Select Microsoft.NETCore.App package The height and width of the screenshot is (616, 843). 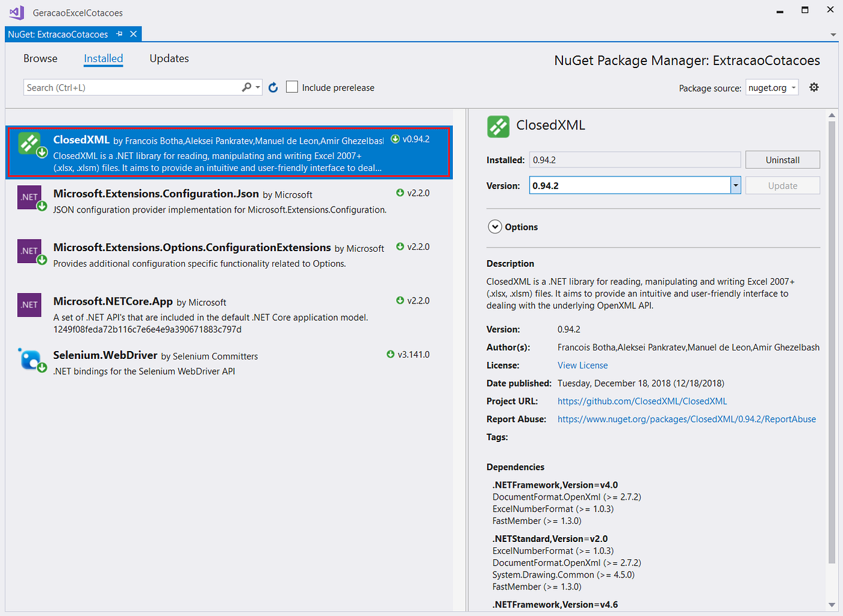tap(229, 314)
